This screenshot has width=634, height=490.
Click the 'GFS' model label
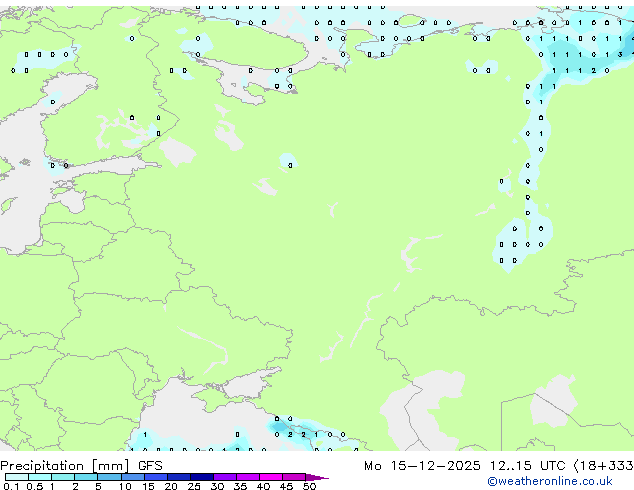point(150,466)
